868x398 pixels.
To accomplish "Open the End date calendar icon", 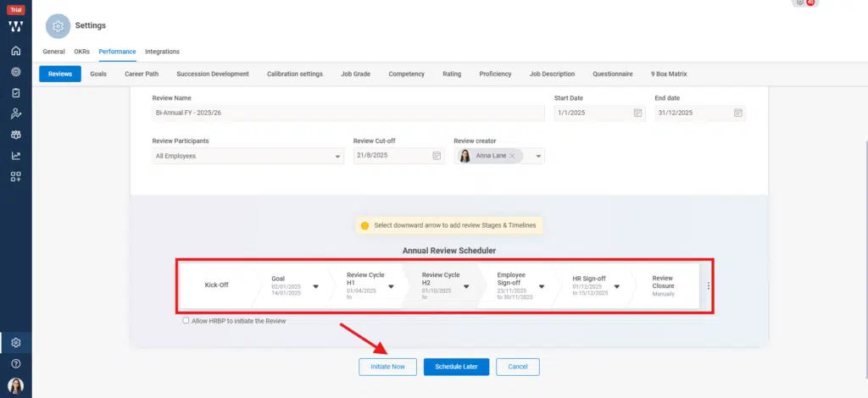I will click(x=738, y=113).
